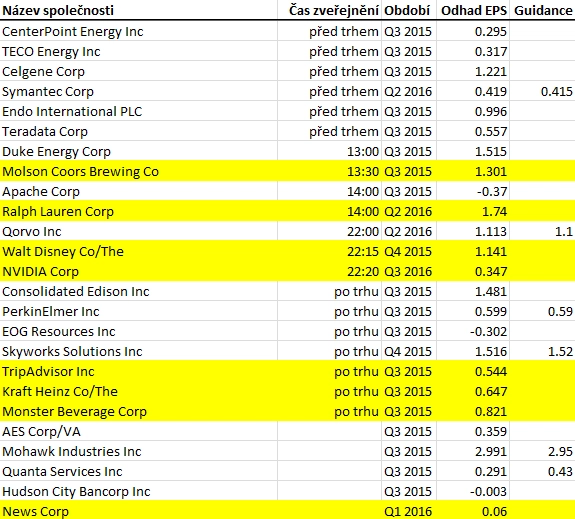This screenshot has width=575, height=519.
Task: Select the Název společnosti column header
Action: [139, 10]
